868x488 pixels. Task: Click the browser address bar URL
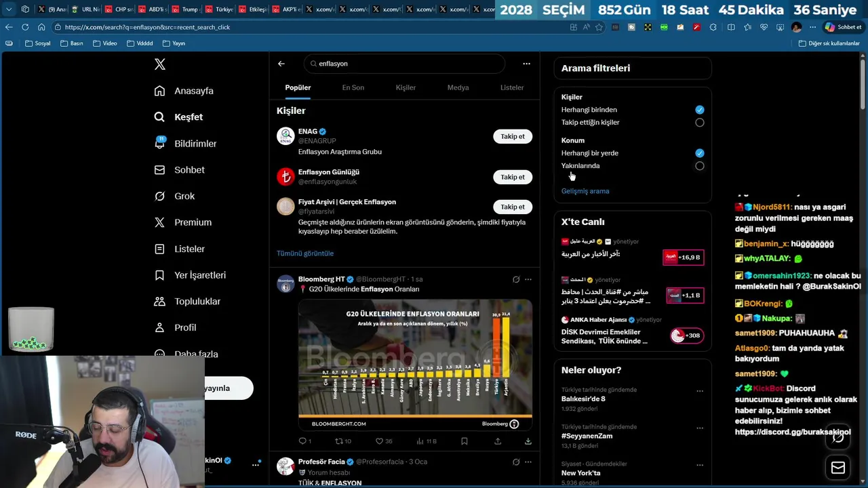(x=148, y=27)
